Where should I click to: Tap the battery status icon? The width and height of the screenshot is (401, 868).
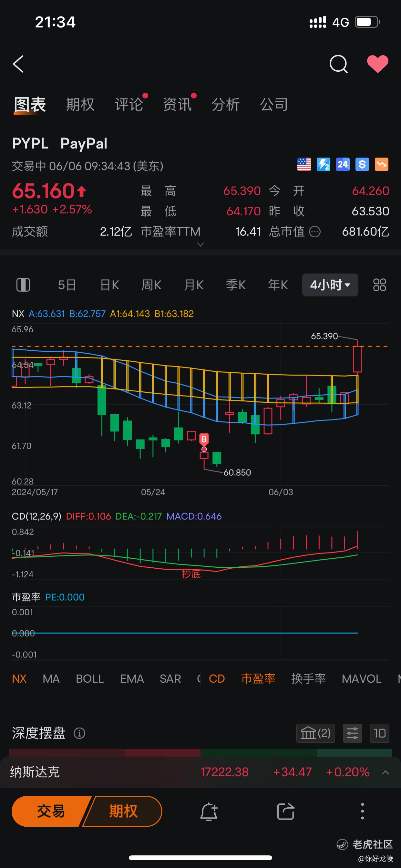pos(368,22)
